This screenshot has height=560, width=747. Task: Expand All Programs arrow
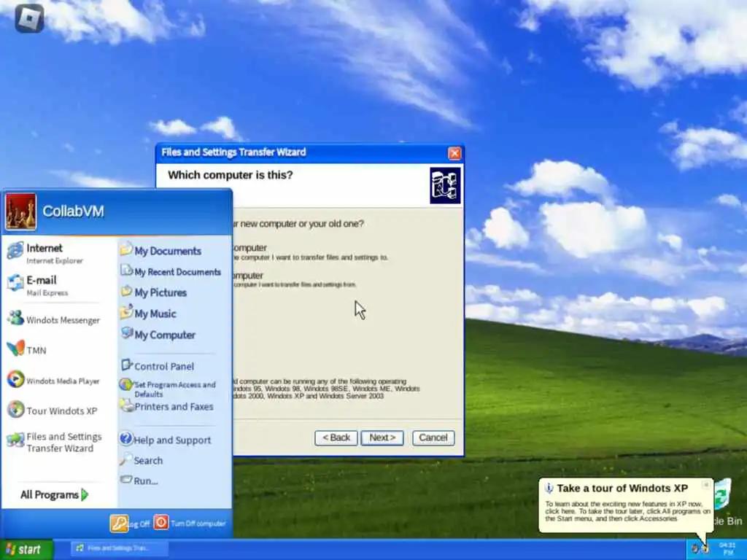click(x=85, y=495)
